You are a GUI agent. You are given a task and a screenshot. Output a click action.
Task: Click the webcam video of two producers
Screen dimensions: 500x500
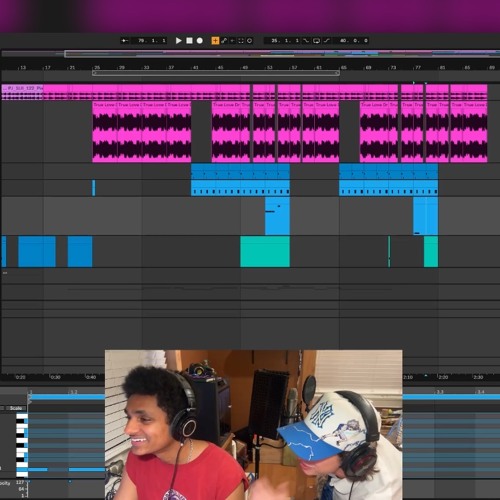pos(254,425)
